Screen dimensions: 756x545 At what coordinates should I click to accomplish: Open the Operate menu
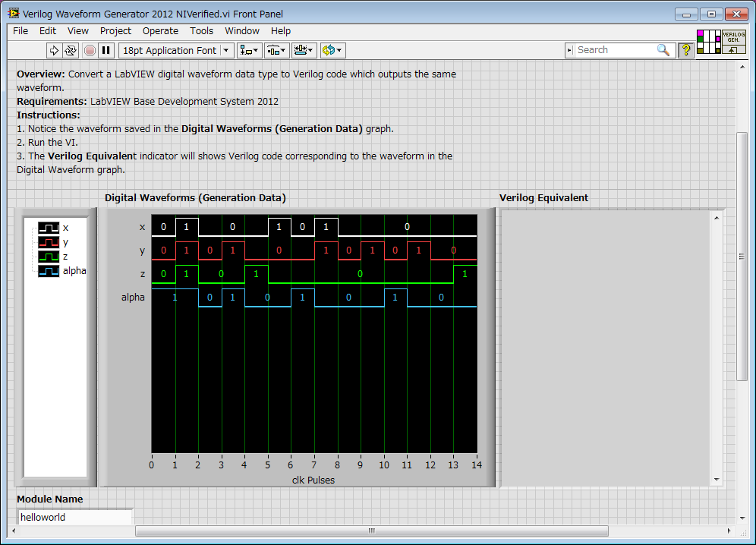pyautogui.click(x=160, y=31)
